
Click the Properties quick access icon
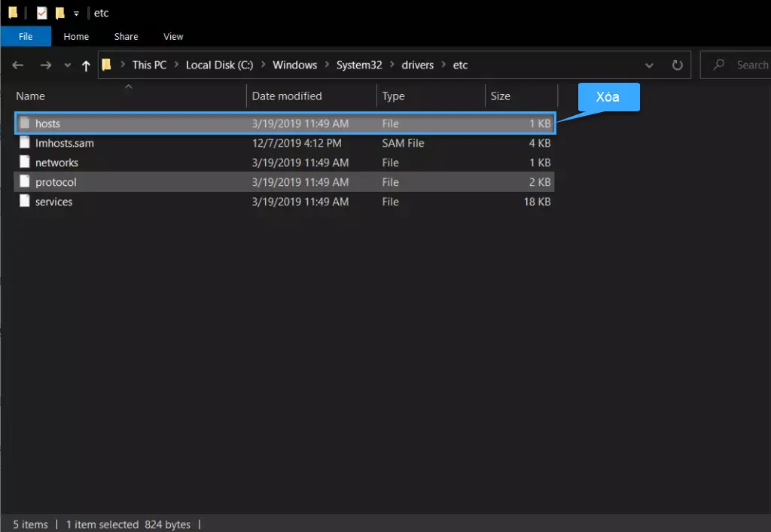[x=42, y=13]
